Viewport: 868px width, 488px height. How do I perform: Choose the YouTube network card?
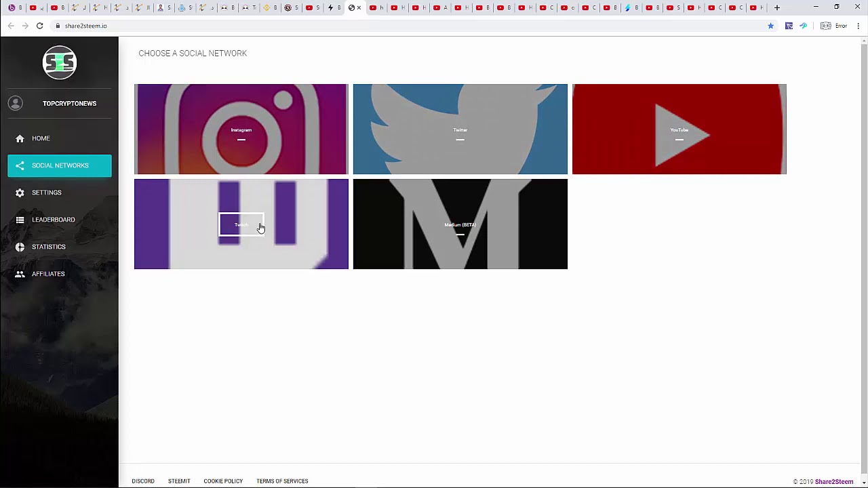[x=679, y=129]
